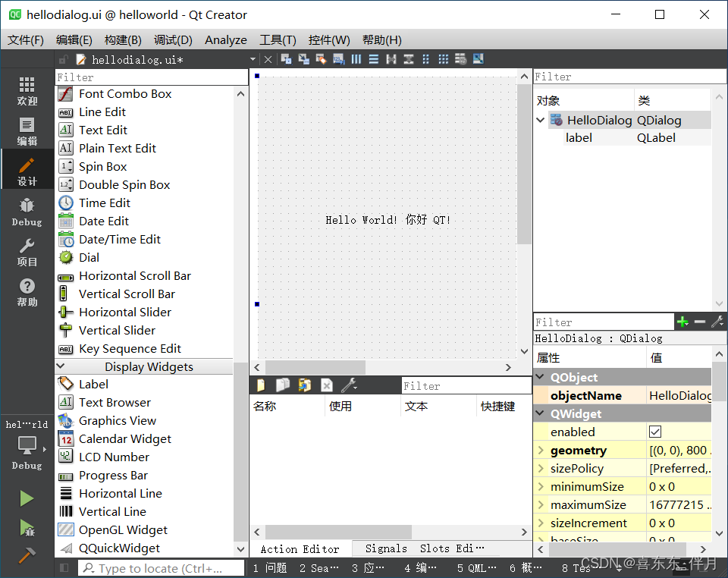Click the Edit Tab Order toolbar icon
This screenshot has height=578, width=728.
[338, 59]
